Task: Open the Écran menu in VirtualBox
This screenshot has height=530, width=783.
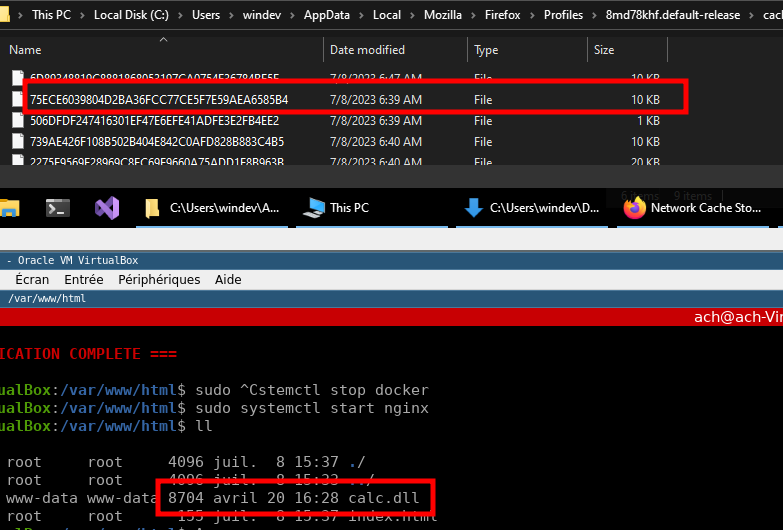Action: (32, 279)
